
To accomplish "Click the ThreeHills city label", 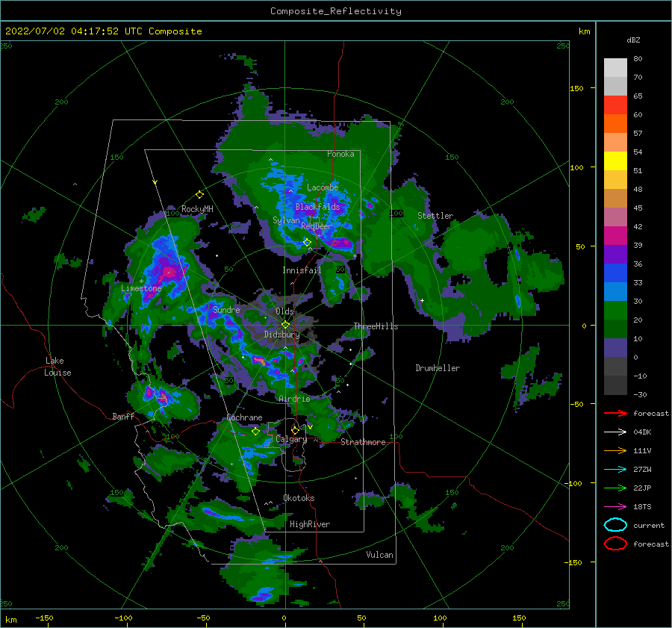I will 376,326.
